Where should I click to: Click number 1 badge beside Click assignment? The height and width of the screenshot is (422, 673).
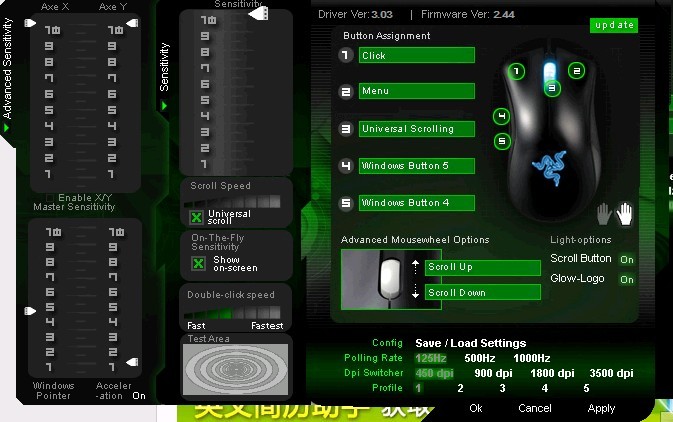tap(346, 55)
